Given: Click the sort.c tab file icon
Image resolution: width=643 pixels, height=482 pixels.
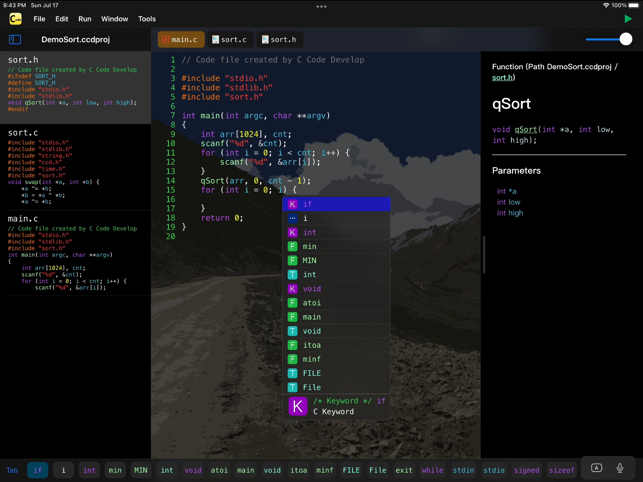Looking at the screenshot, I should pyautogui.click(x=215, y=39).
